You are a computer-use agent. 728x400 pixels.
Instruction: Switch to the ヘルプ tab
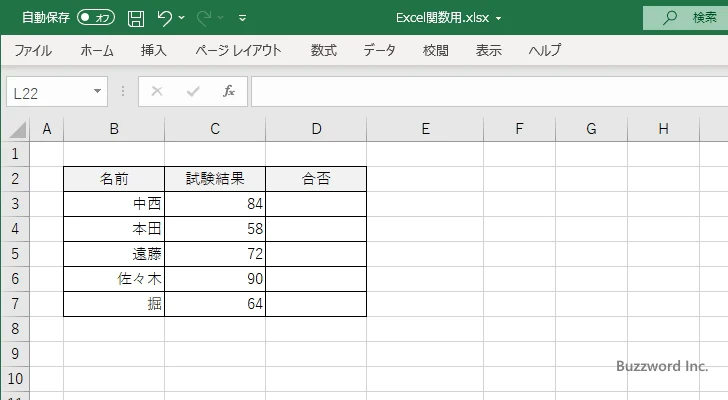tap(545, 50)
